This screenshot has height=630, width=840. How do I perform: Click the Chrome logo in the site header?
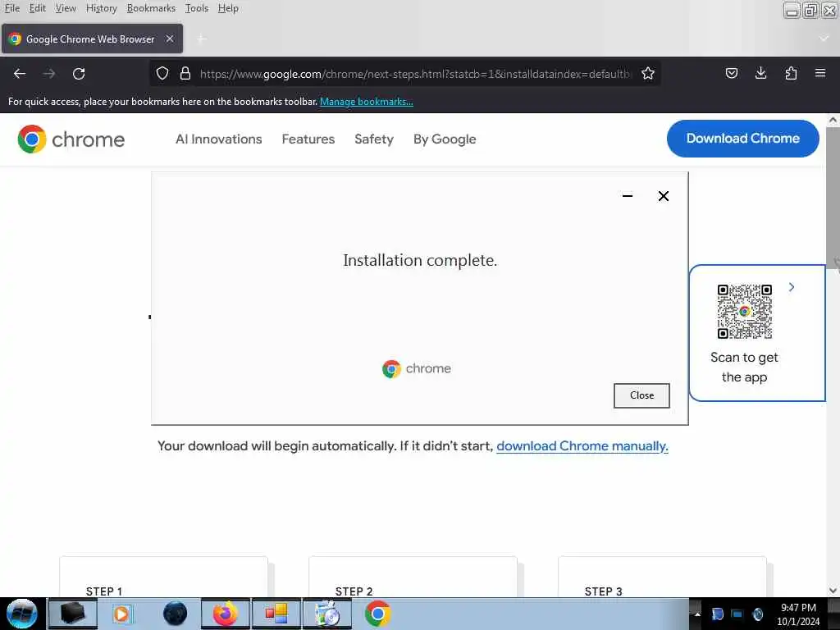[x=71, y=139]
